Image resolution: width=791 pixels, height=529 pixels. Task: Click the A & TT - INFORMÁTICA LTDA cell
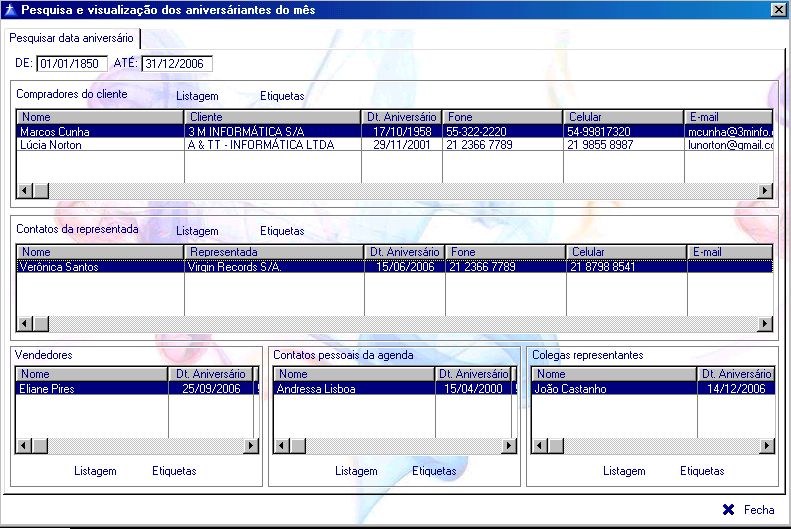[272, 145]
